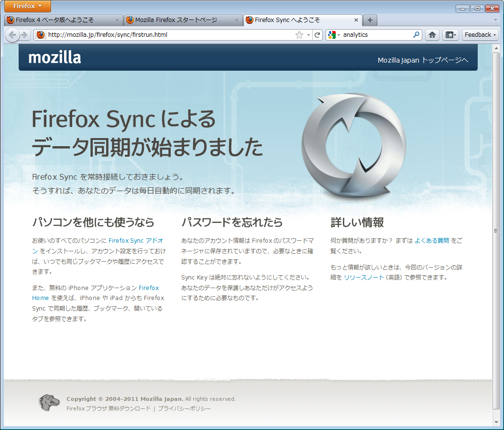Reload the page with the refresh icon

(x=317, y=35)
